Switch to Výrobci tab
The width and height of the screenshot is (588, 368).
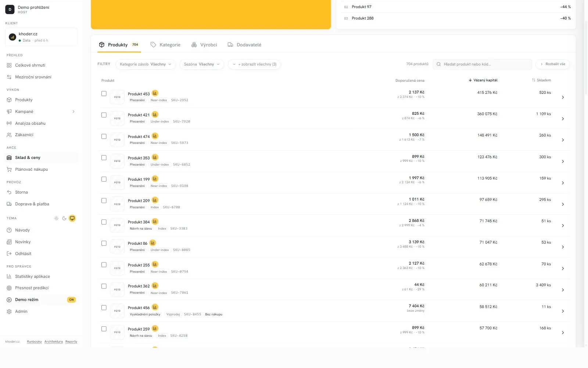pyautogui.click(x=204, y=45)
